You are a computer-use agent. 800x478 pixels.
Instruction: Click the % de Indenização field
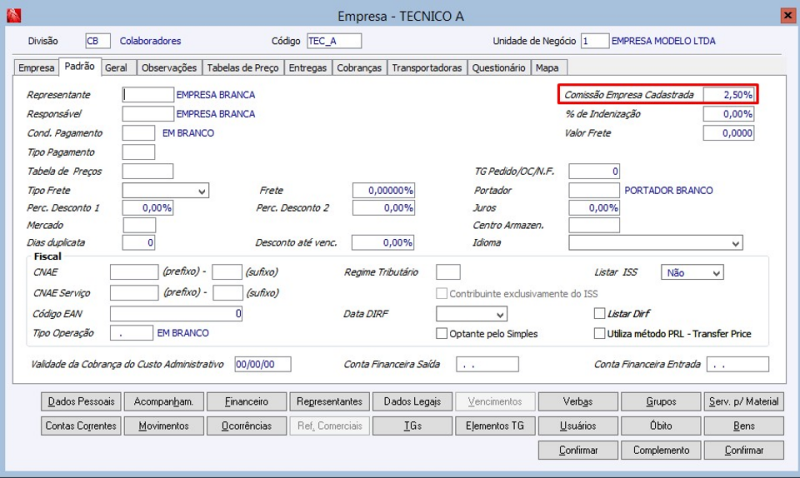pos(729,114)
